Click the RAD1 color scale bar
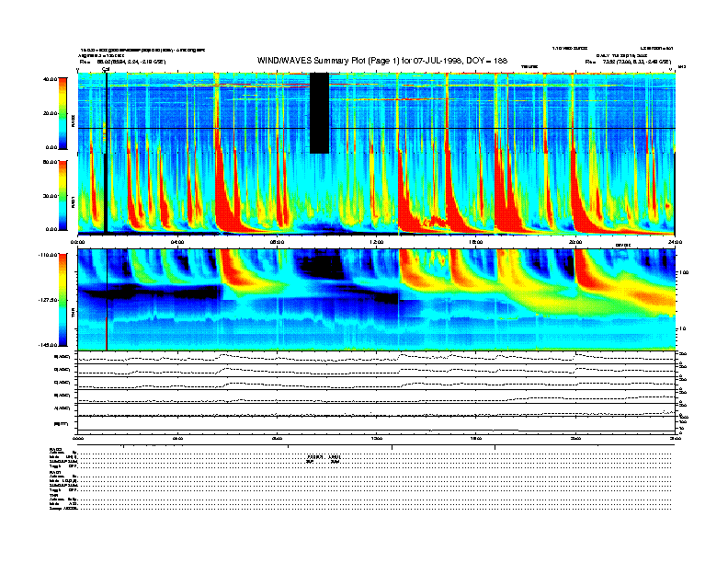 [63, 195]
